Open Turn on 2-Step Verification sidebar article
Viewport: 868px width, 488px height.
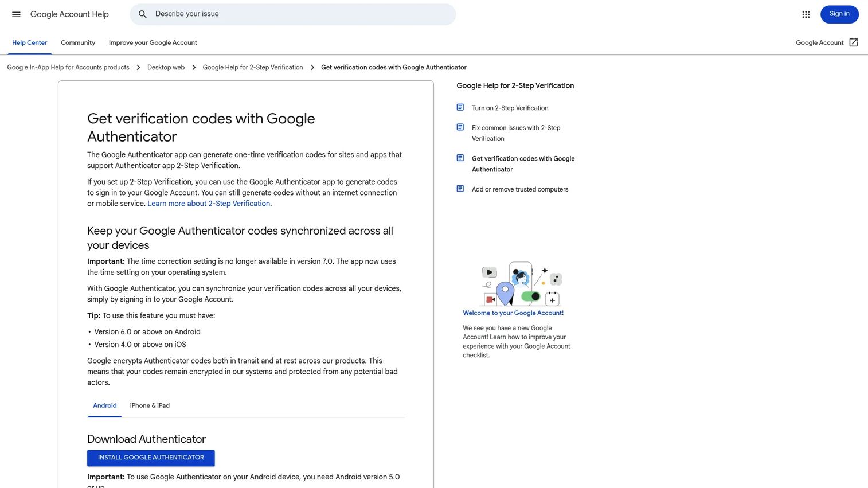[x=510, y=108]
